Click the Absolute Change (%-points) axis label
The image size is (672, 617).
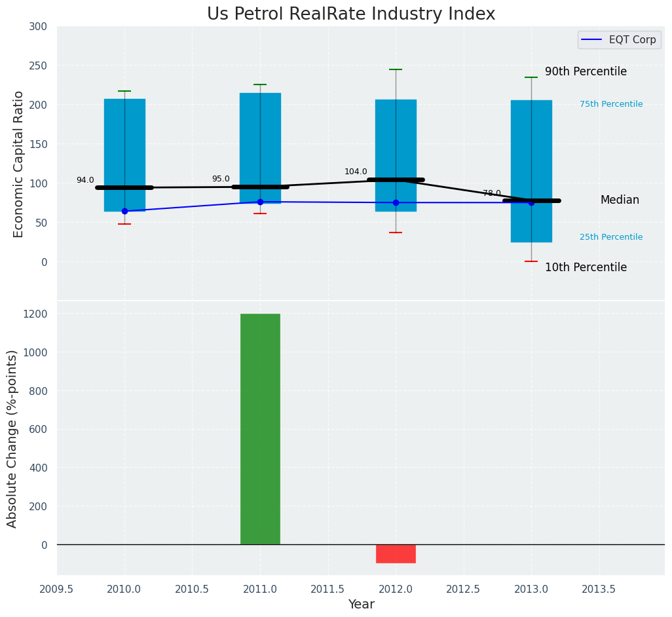[12, 438]
